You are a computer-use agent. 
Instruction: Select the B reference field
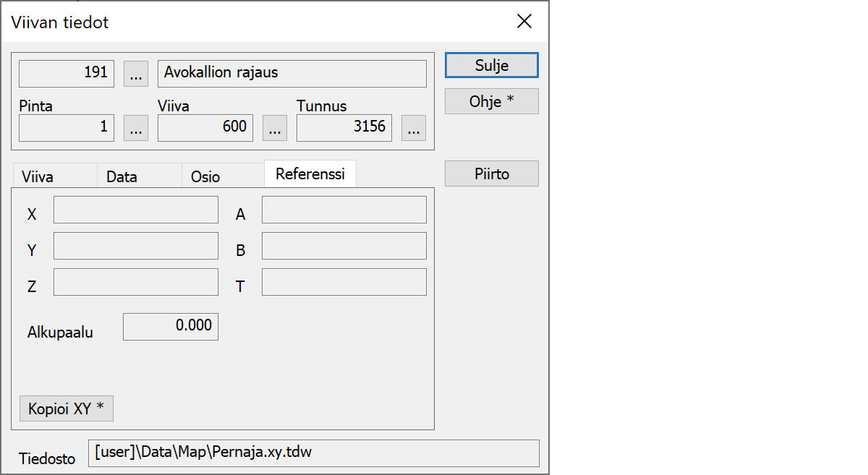tap(344, 246)
